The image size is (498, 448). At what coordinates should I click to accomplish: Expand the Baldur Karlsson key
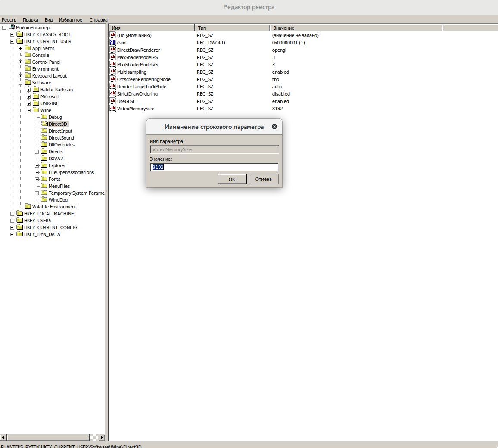pyautogui.click(x=29, y=90)
